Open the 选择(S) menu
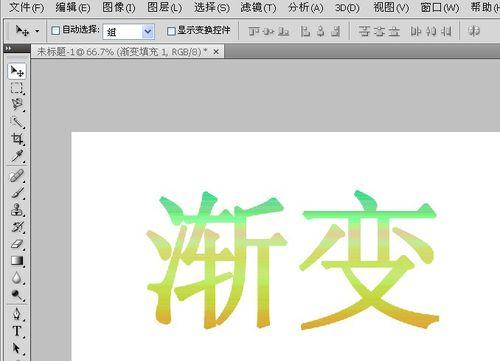 click(x=212, y=7)
